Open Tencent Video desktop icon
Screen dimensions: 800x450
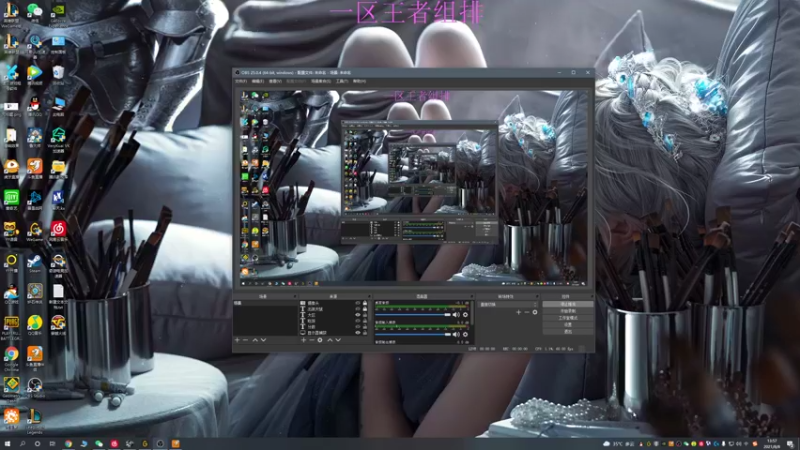point(35,76)
